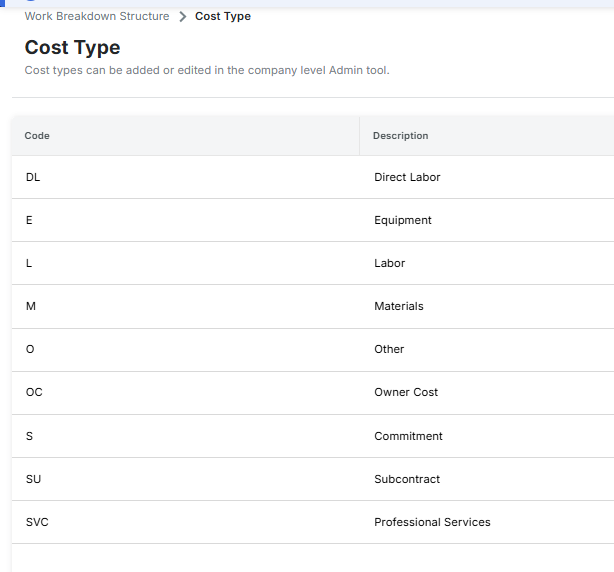The width and height of the screenshot is (614, 572).
Task: Select the Professional Services description
Action: [432, 522]
